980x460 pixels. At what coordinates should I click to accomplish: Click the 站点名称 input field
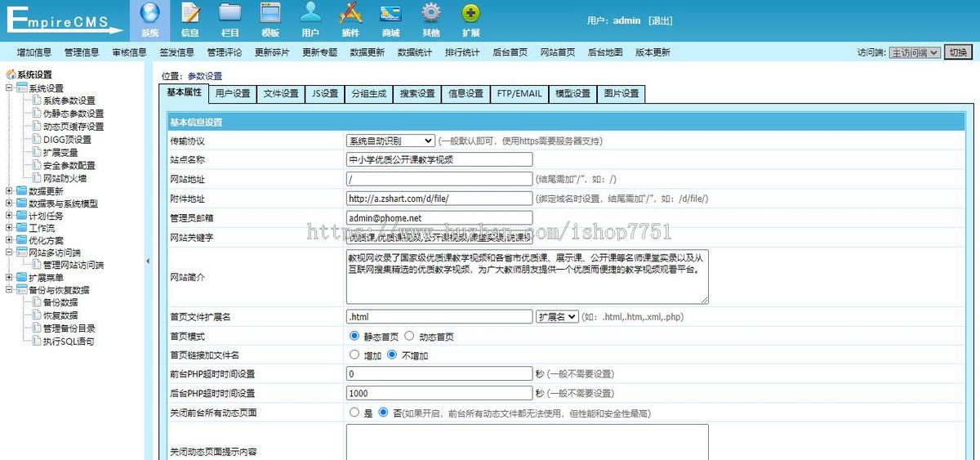439,159
